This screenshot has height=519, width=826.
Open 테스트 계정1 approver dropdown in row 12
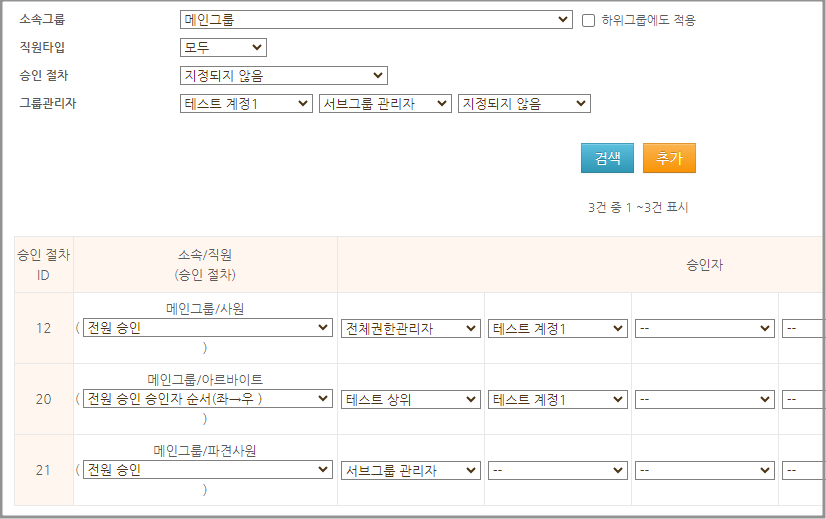pyautogui.click(x=557, y=328)
